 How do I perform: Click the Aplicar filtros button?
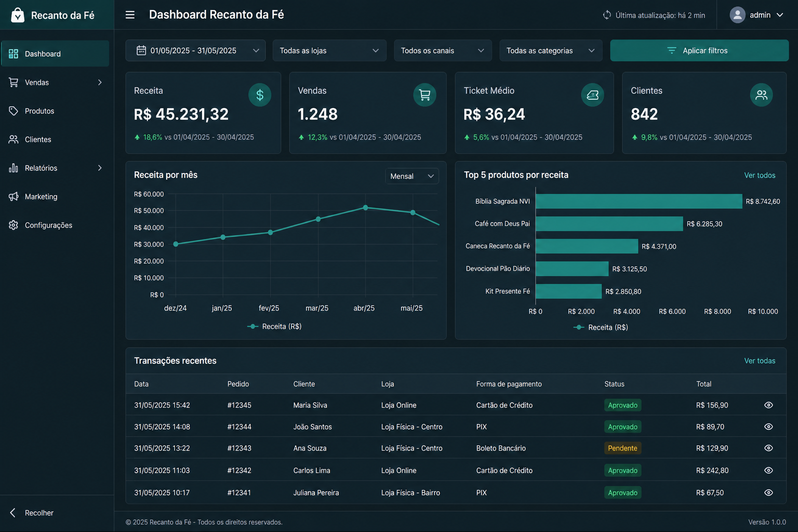699,50
